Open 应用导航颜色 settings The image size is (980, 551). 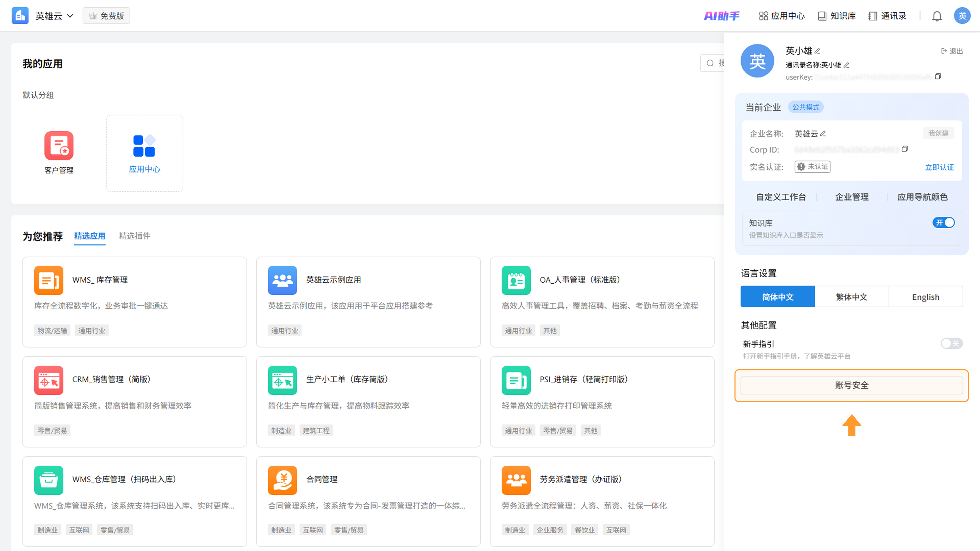922,197
